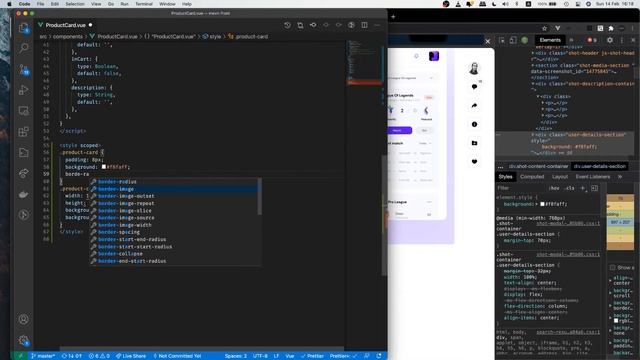Image resolution: width=640 pixels, height=360 pixels.
Task: Add a new style rule with plus icon
Action: tap(583, 188)
